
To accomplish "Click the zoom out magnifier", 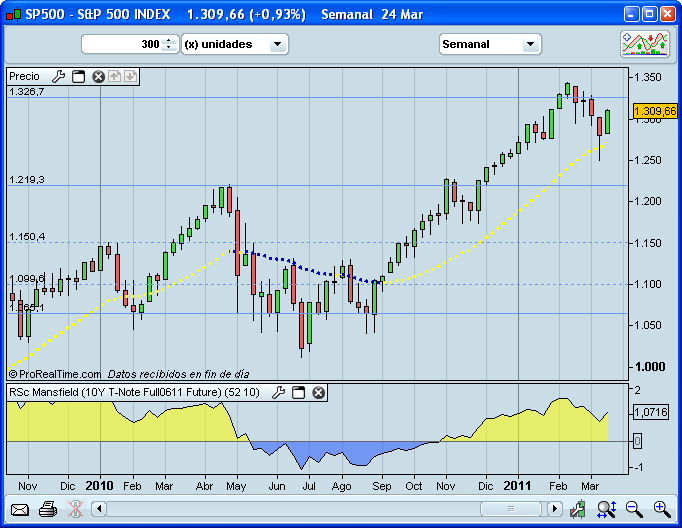I will 634,509.
